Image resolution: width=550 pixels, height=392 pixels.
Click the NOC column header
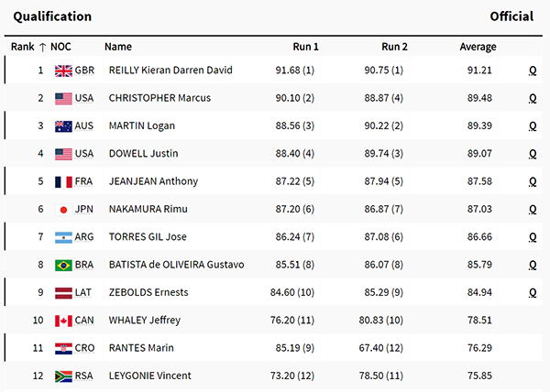click(60, 47)
